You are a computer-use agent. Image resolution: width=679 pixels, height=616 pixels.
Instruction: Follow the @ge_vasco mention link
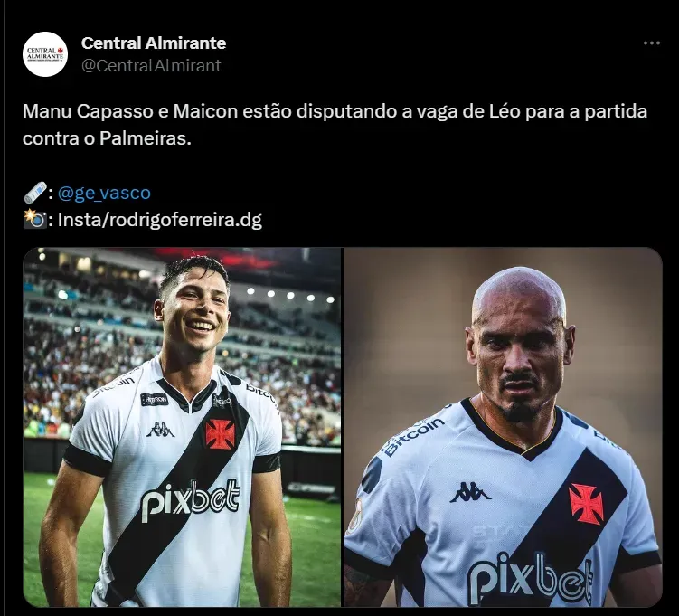point(104,193)
